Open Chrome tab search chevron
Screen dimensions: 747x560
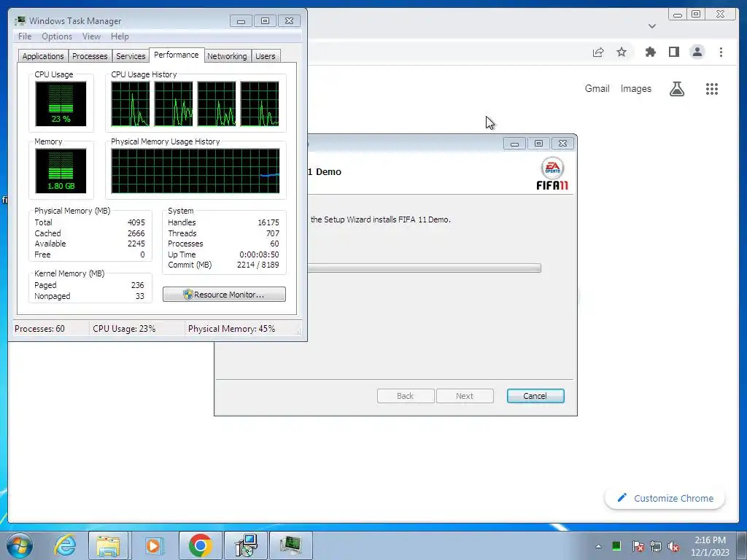tap(652, 26)
